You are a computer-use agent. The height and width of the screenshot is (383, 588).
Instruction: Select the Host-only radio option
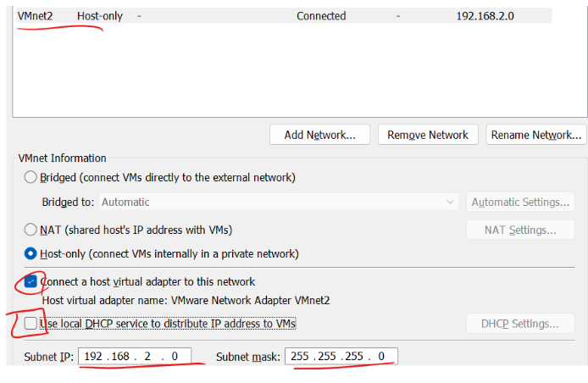coord(31,253)
